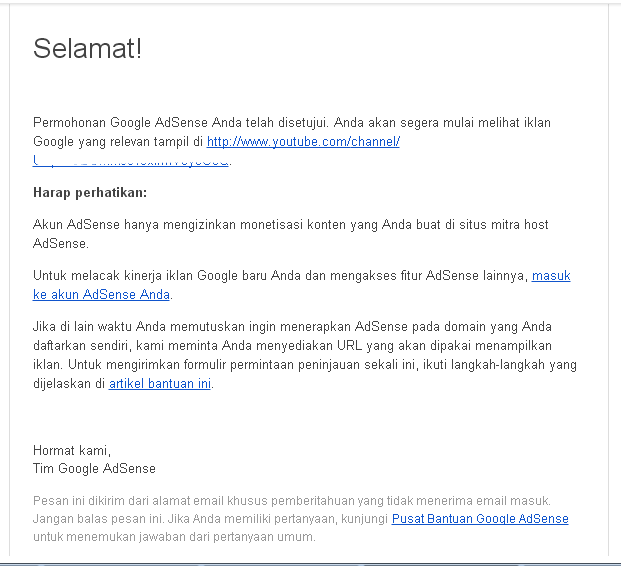This screenshot has height=566, width=621.
Task: Click the 'Hormat kami,' closing line
Action: coord(72,450)
